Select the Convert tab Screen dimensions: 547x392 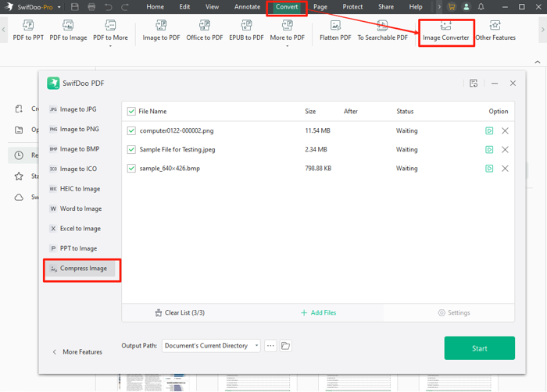pos(287,6)
